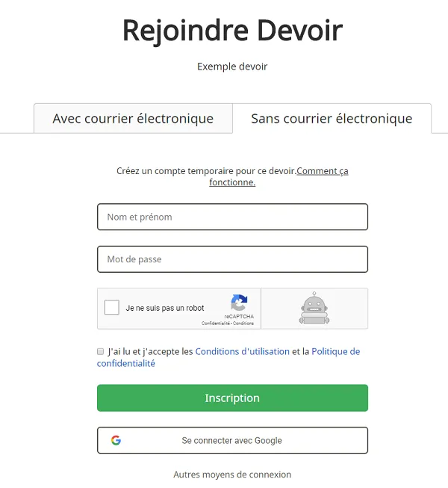The height and width of the screenshot is (488, 448).
Task: Click the "Rejoindre Devoir" heading
Action: (232, 30)
